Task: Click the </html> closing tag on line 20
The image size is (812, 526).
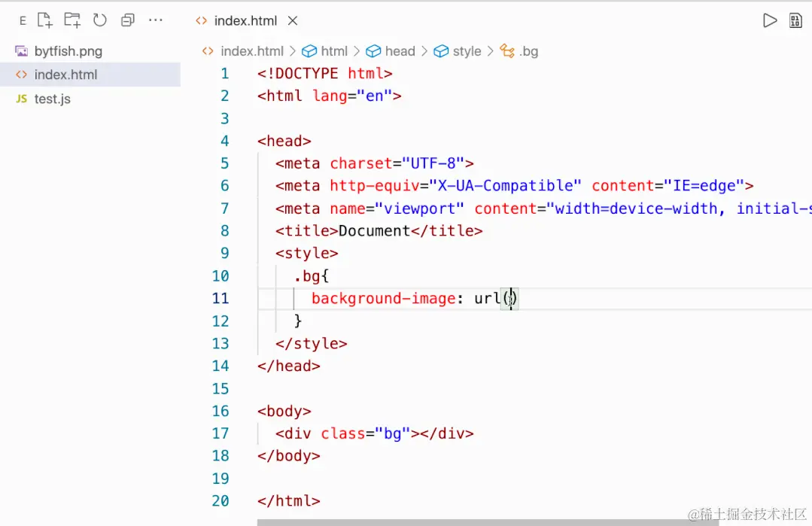Action: point(289,500)
